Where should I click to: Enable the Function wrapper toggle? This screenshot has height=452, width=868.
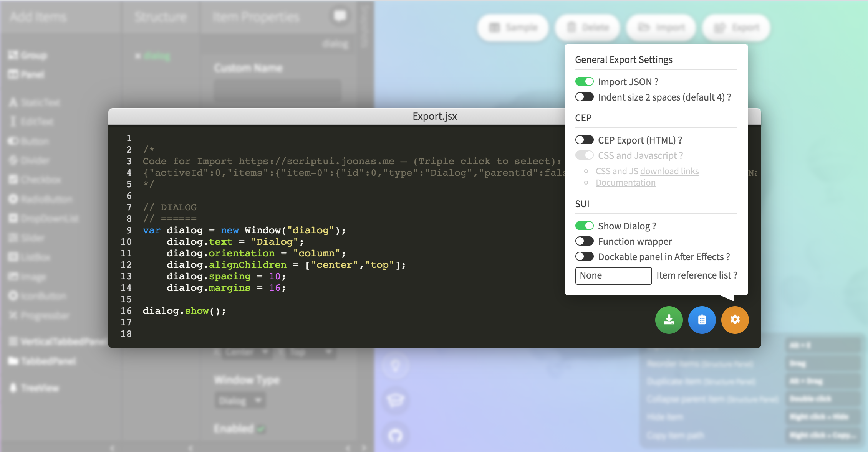point(584,241)
